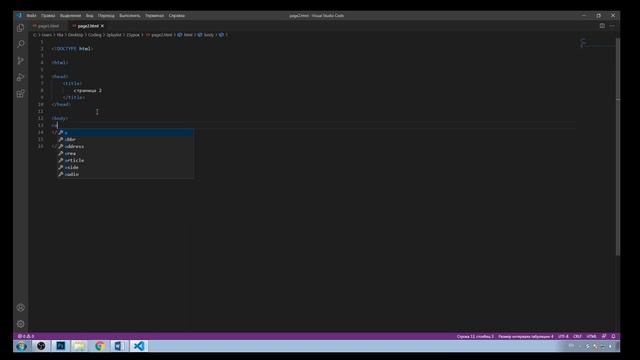640x360 pixels.
Task: Click CRLF line ending in status bar
Action: pos(577,336)
